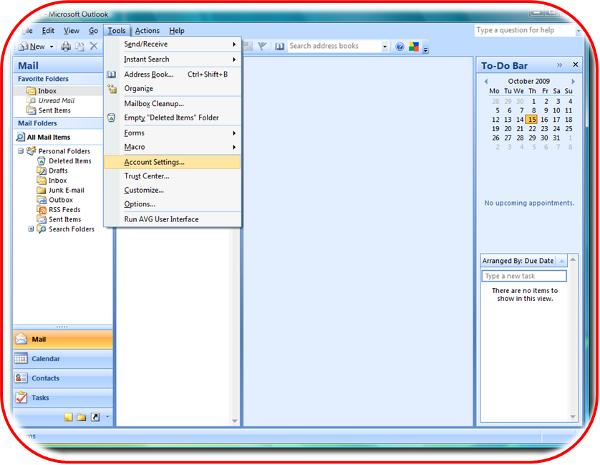Close the To-Do Bar
Image resolution: width=600 pixels, height=465 pixels.
coord(576,65)
